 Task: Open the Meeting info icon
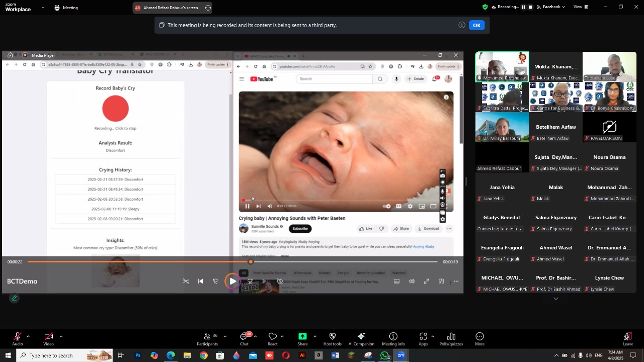point(393,338)
